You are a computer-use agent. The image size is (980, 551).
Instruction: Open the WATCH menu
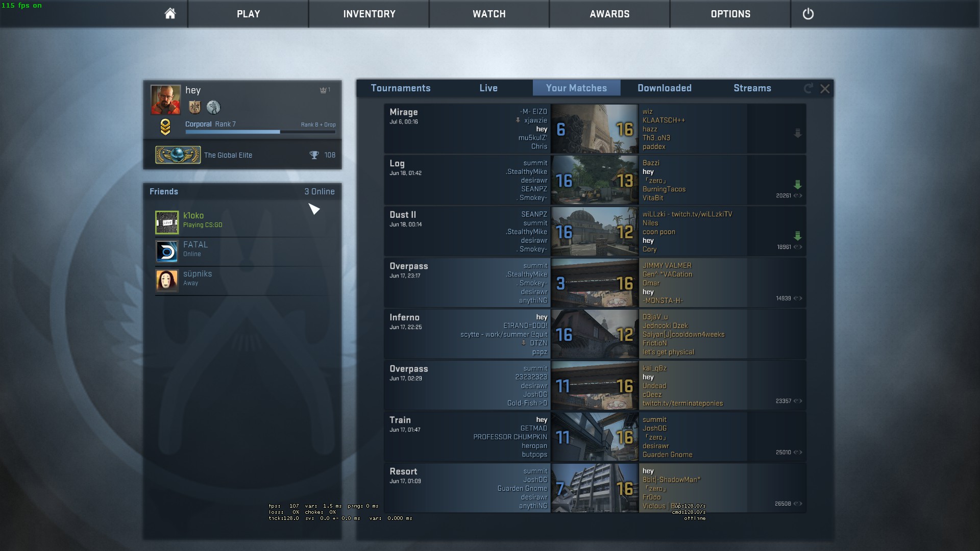click(489, 14)
